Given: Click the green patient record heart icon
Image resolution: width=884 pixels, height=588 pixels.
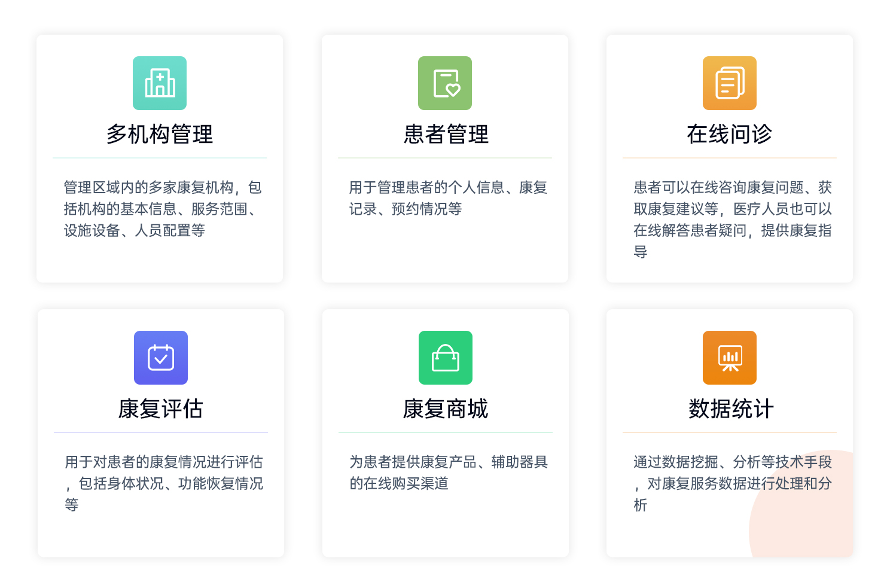Looking at the screenshot, I should [445, 83].
